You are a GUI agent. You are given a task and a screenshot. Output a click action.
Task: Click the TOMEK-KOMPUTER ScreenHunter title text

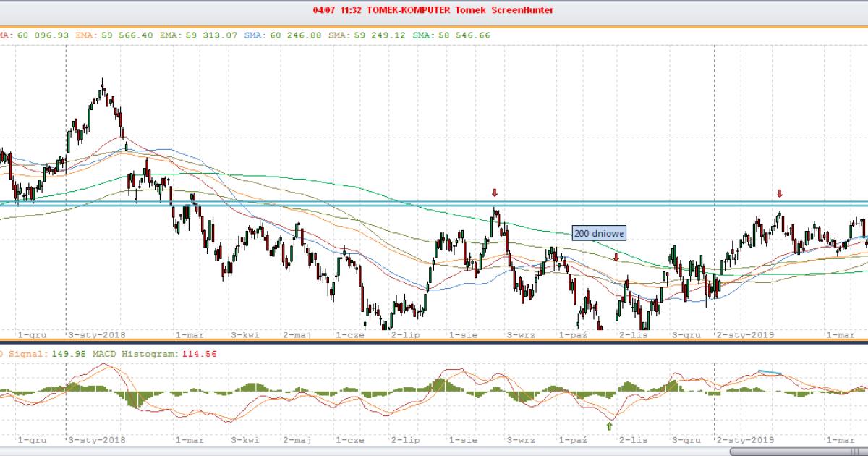click(x=434, y=10)
